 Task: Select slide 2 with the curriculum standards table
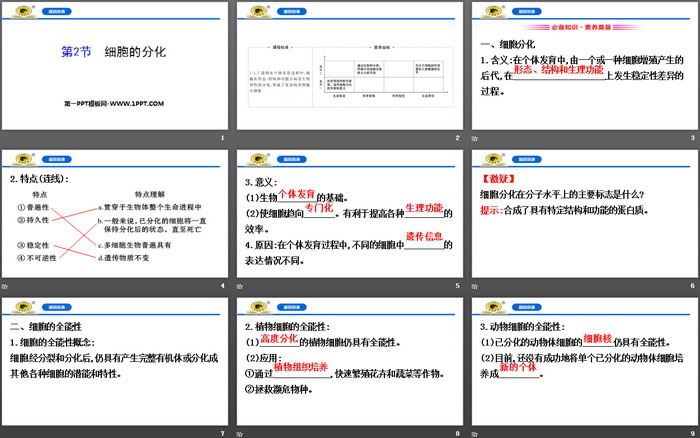pyautogui.click(x=350, y=66)
